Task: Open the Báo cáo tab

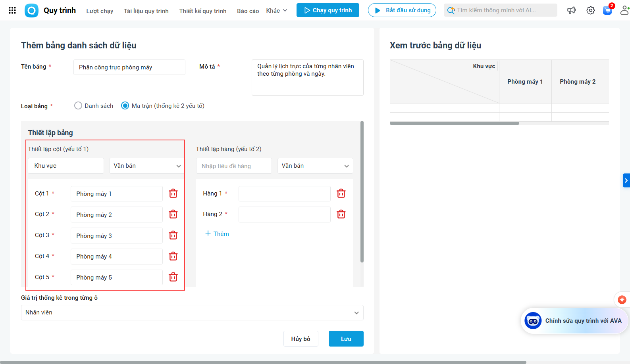Action: click(248, 11)
